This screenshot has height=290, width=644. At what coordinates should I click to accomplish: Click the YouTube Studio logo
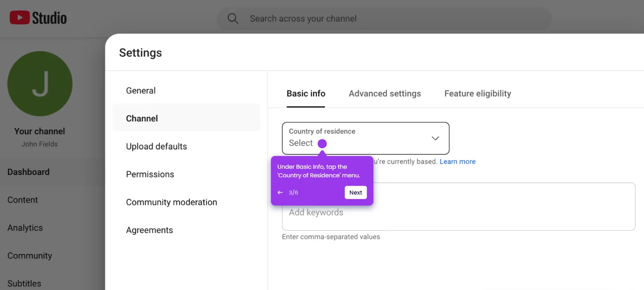pos(38,18)
